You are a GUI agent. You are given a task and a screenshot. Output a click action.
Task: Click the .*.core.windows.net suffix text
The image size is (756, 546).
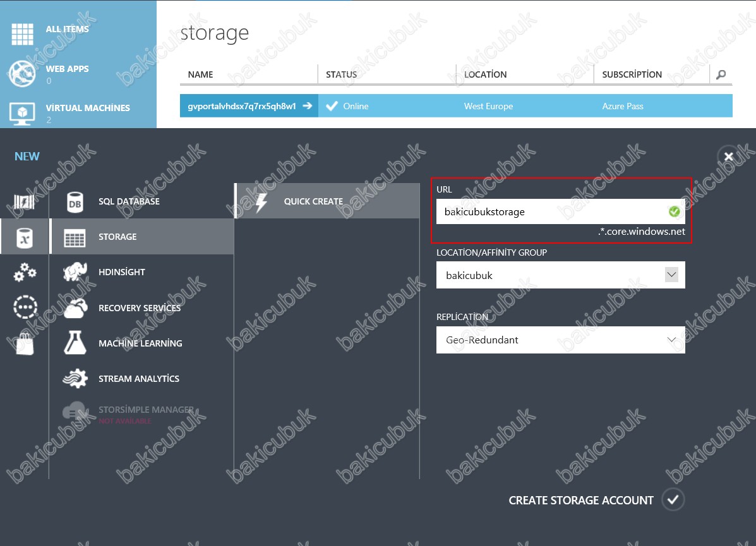pos(642,231)
